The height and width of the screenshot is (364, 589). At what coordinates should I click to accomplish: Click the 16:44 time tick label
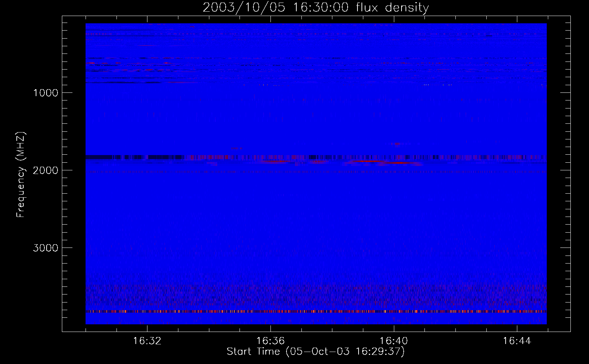517,341
